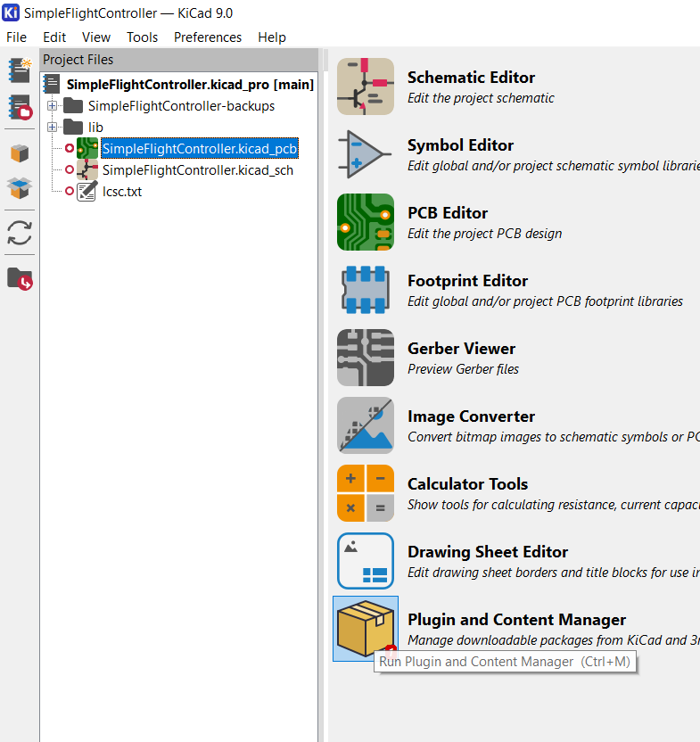Select SimpleFlightController.kicad_sch in project tree
This screenshot has width=700, height=742.
pyautogui.click(x=198, y=169)
